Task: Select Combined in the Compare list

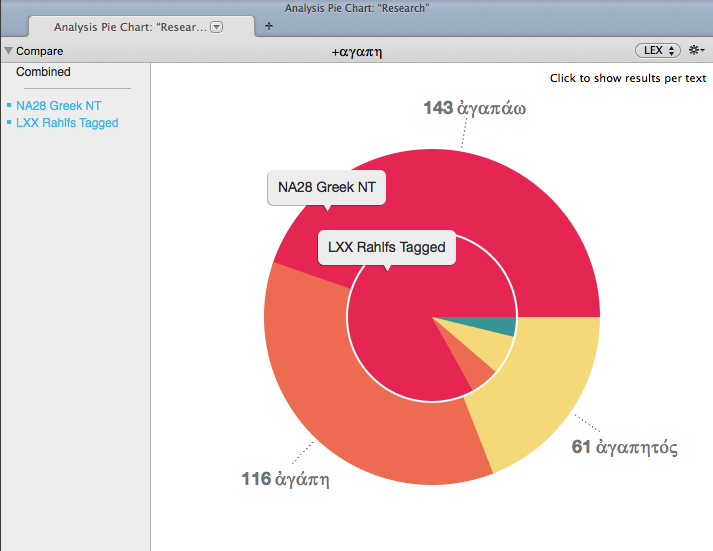Action: 43,72
